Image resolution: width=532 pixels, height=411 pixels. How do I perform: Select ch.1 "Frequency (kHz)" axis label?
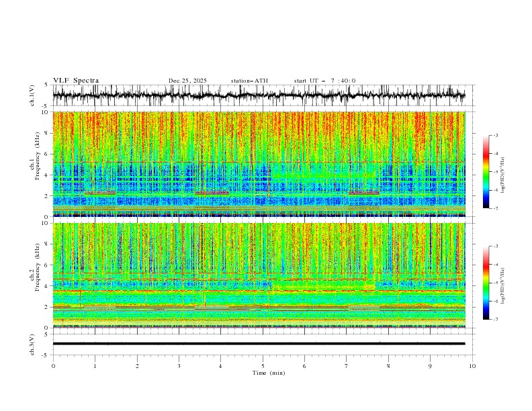(x=38, y=156)
